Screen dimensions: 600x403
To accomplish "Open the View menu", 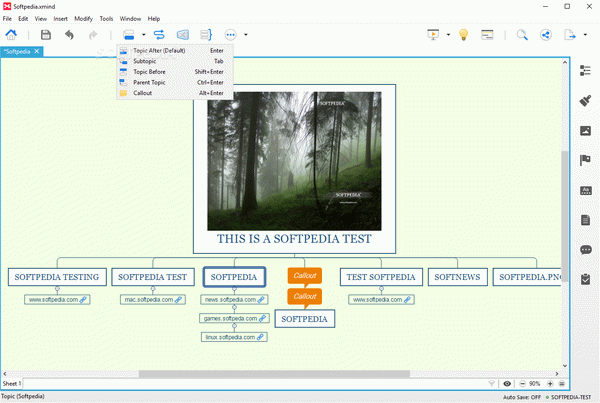I will (x=41, y=18).
